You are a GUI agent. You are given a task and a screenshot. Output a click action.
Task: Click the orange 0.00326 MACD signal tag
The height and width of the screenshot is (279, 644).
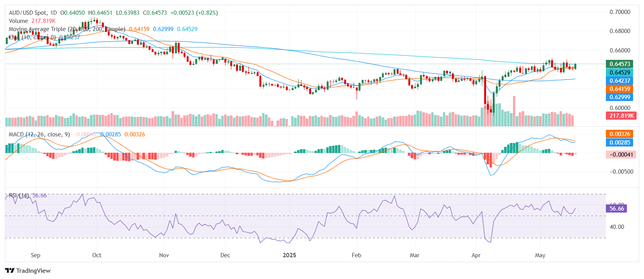619,134
